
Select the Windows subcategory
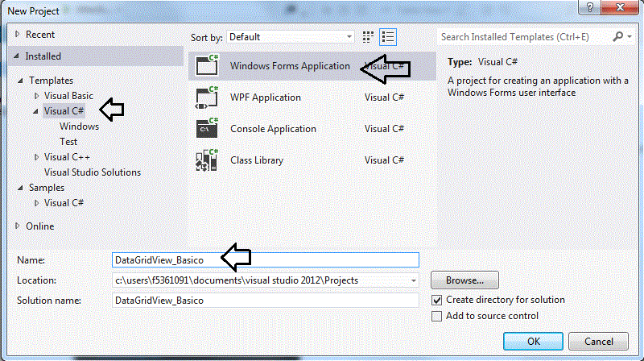(79, 127)
